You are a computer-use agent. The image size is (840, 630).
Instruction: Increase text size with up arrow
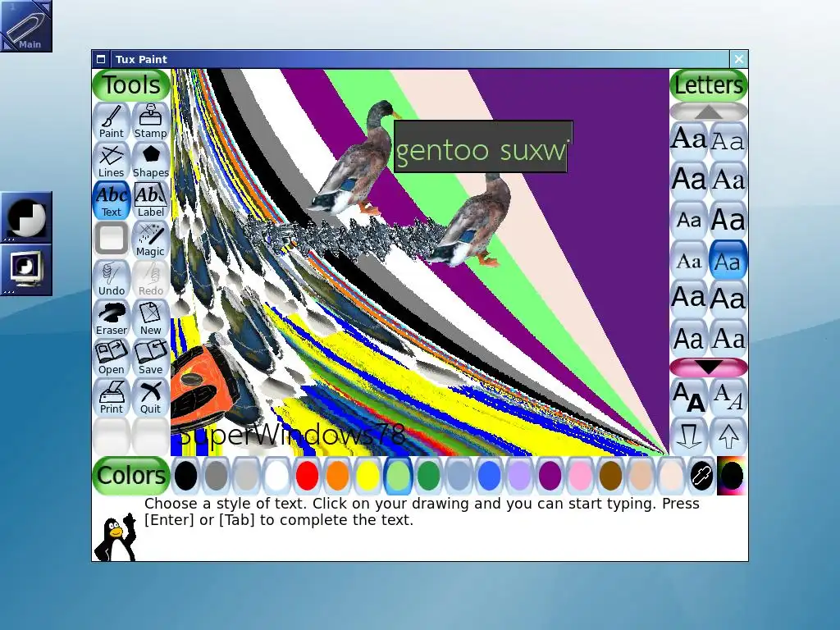click(x=728, y=436)
